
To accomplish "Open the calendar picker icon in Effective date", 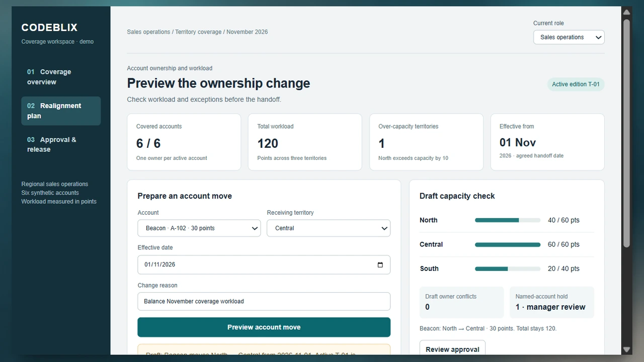I will [x=380, y=265].
